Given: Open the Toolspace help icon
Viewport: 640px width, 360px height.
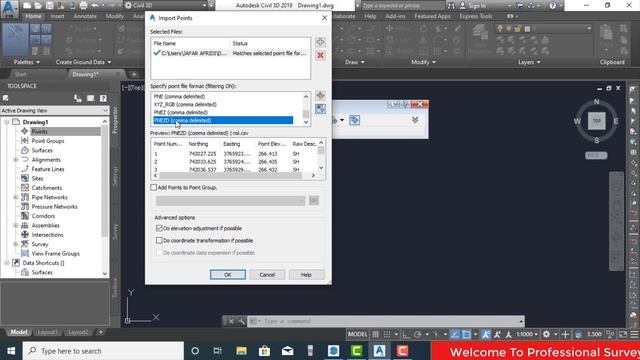Looking at the screenshot, I should [x=103, y=98].
